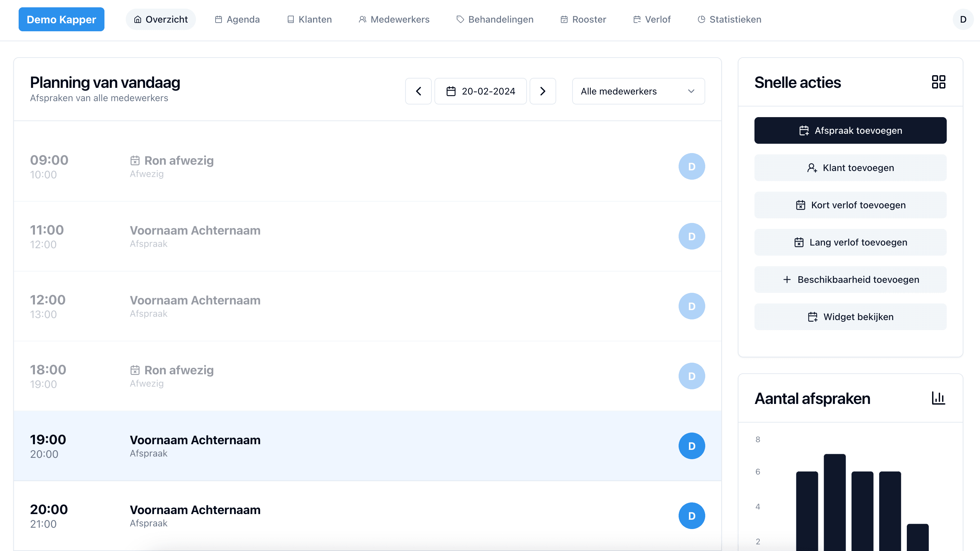Click the grid icon in Snelle acties
The height and width of the screenshot is (551, 980).
coord(938,82)
